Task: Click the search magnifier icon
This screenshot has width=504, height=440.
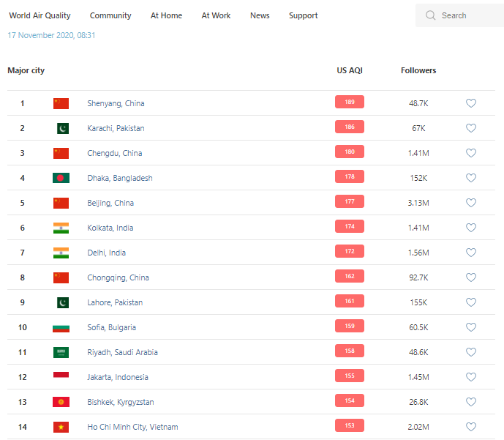Action: click(x=431, y=15)
